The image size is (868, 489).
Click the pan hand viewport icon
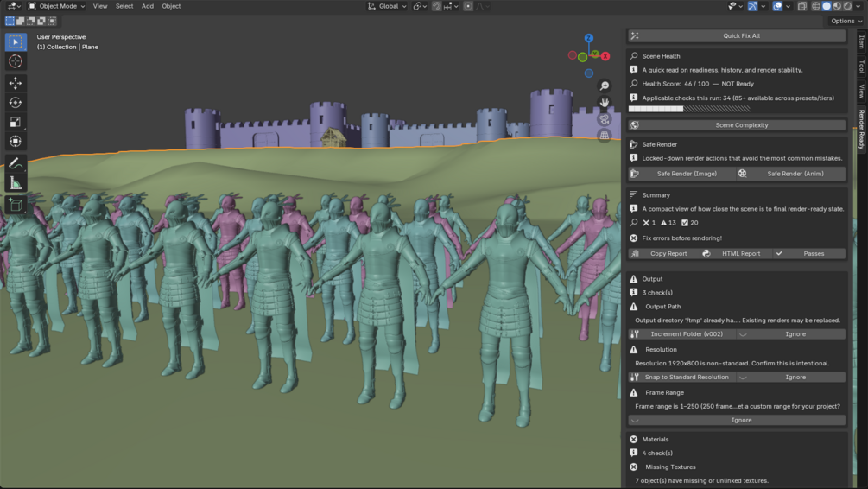pos(605,103)
